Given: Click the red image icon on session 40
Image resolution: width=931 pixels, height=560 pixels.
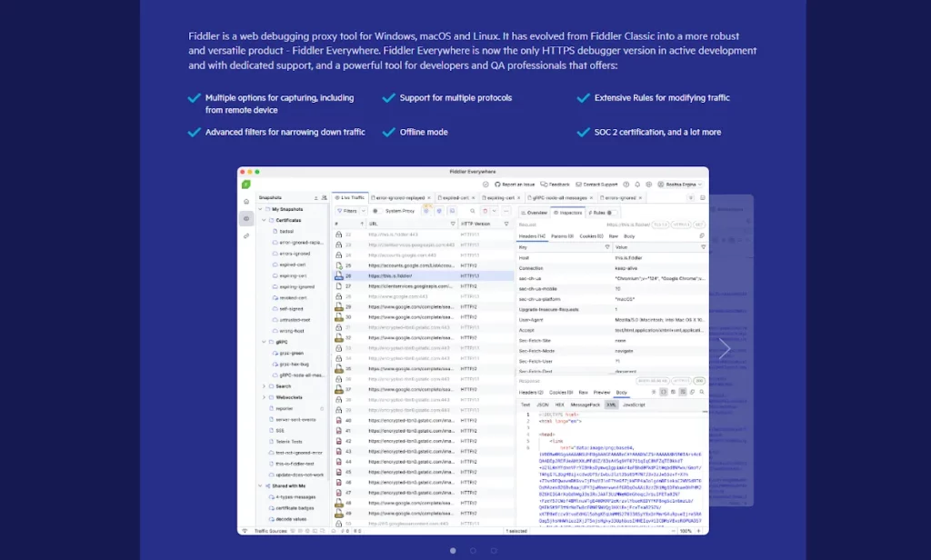Looking at the screenshot, I should pos(338,420).
